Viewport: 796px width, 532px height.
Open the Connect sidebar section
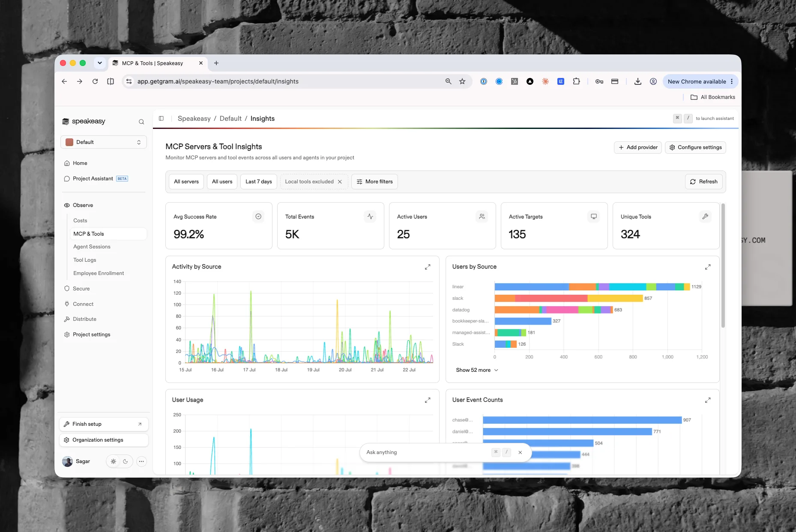click(83, 304)
